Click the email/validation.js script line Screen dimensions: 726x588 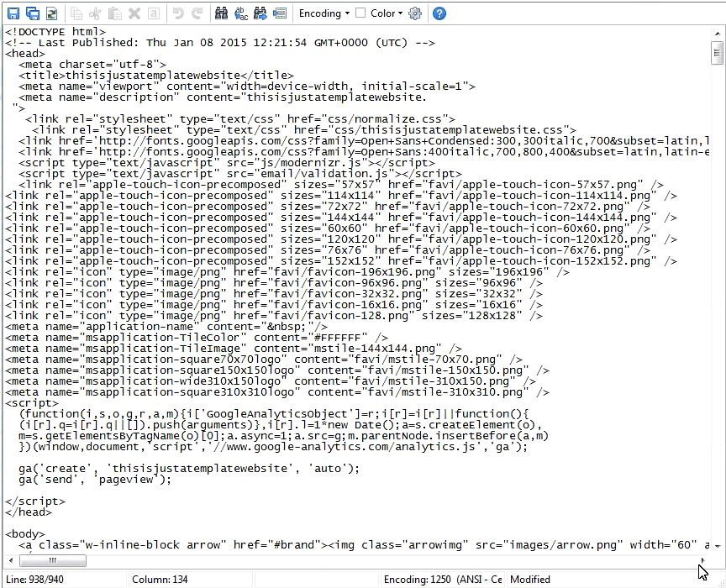240,174
